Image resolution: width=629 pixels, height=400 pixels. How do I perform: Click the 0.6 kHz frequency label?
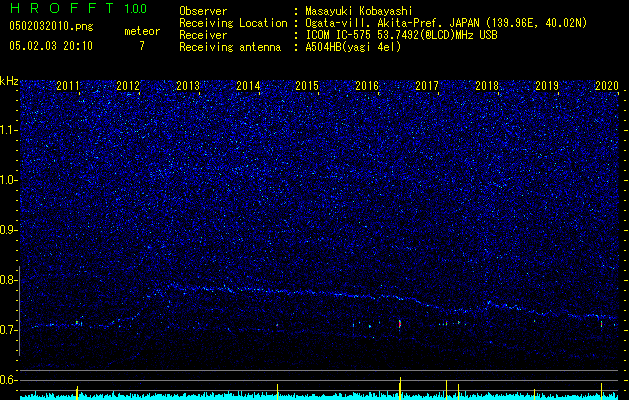pos(7,380)
